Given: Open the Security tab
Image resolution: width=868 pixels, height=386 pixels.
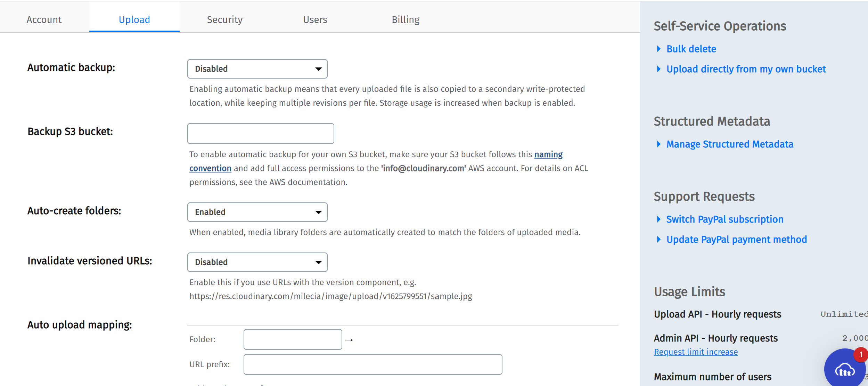Looking at the screenshot, I should click(225, 19).
